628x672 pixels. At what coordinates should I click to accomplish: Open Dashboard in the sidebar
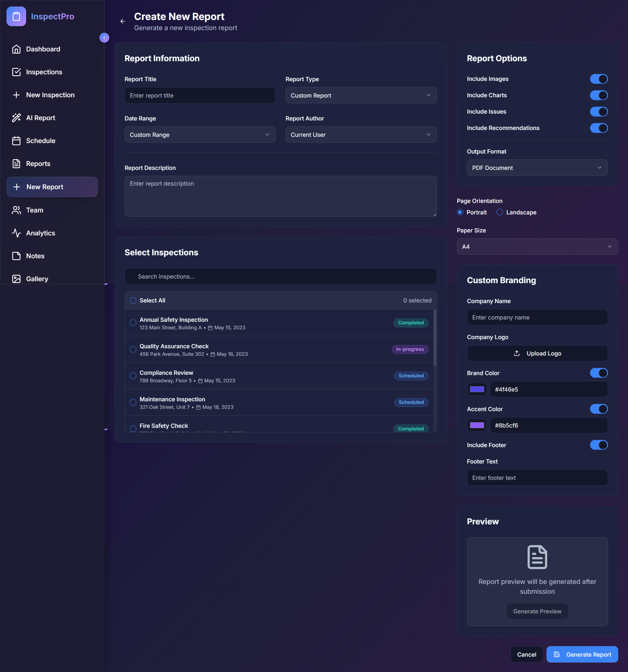pos(52,49)
